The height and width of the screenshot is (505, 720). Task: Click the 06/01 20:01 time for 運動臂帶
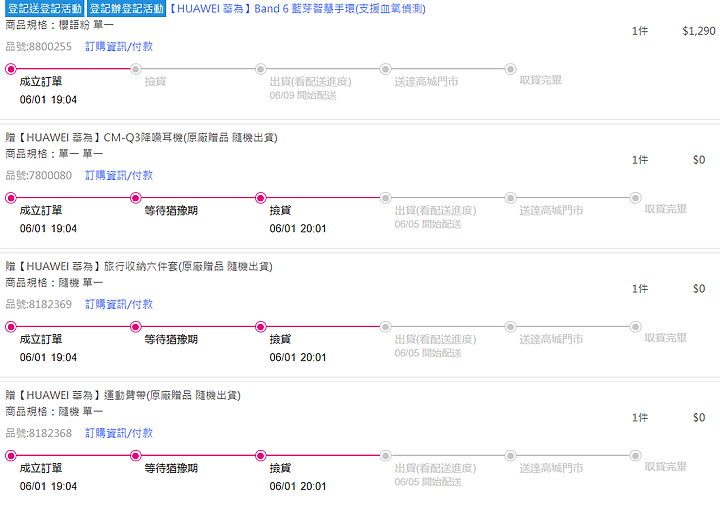pos(298,486)
